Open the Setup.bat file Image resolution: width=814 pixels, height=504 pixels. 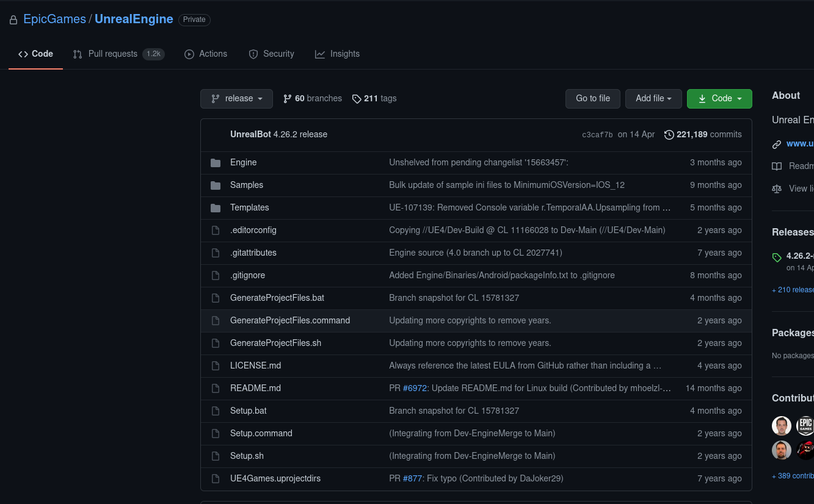pos(248,411)
